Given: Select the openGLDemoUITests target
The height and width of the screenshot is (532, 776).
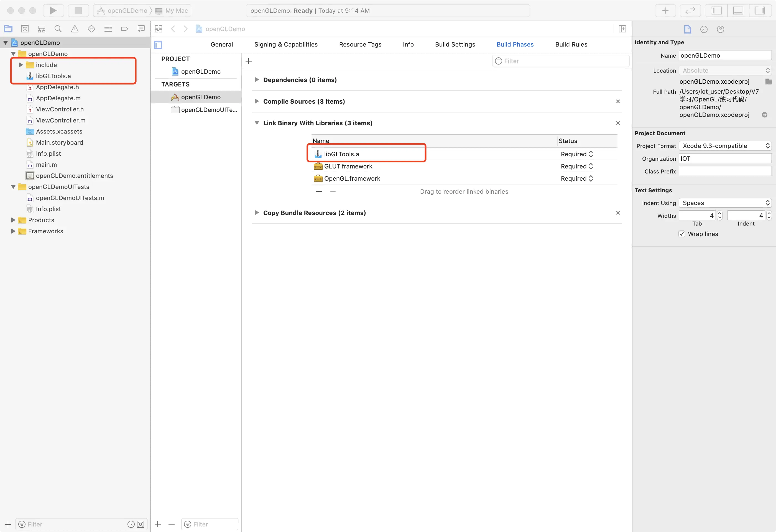Looking at the screenshot, I should click(x=209, y=110).
